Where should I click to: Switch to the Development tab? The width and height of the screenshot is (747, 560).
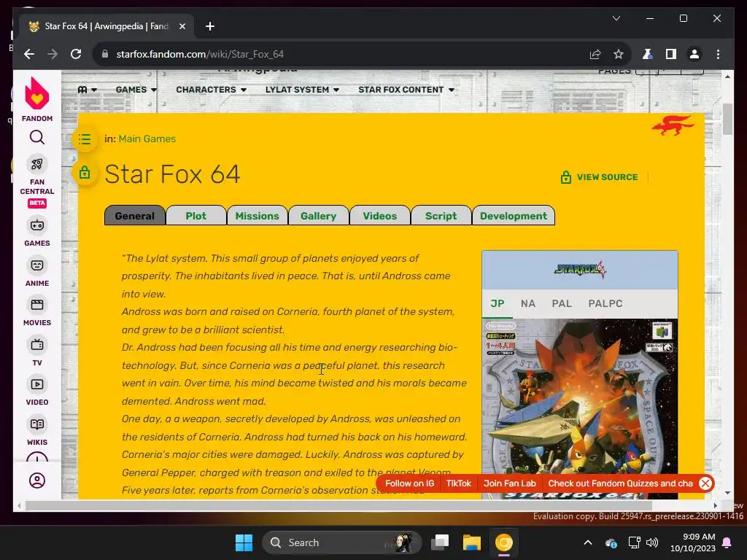[x=514, y=216]
